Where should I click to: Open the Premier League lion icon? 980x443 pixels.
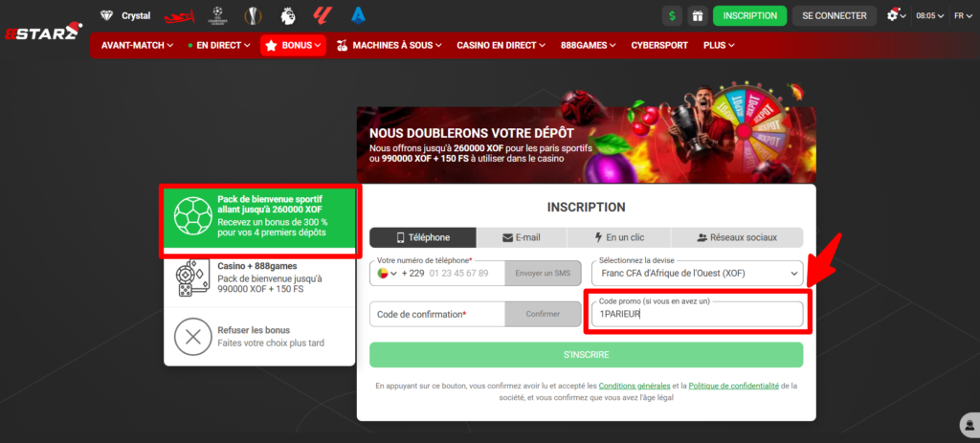pyautogui.click(x=288, y=15)
